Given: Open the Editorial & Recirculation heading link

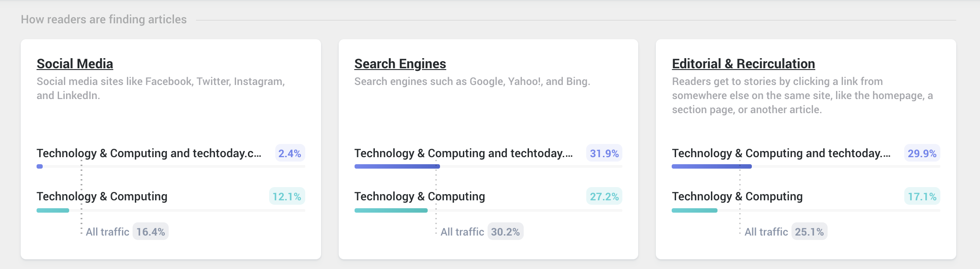Looking at the screenshot, I should [x=743, y=64].
